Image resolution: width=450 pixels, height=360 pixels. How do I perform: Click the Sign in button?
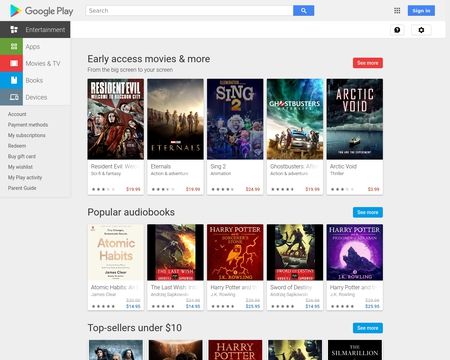[x=421, y=11]
